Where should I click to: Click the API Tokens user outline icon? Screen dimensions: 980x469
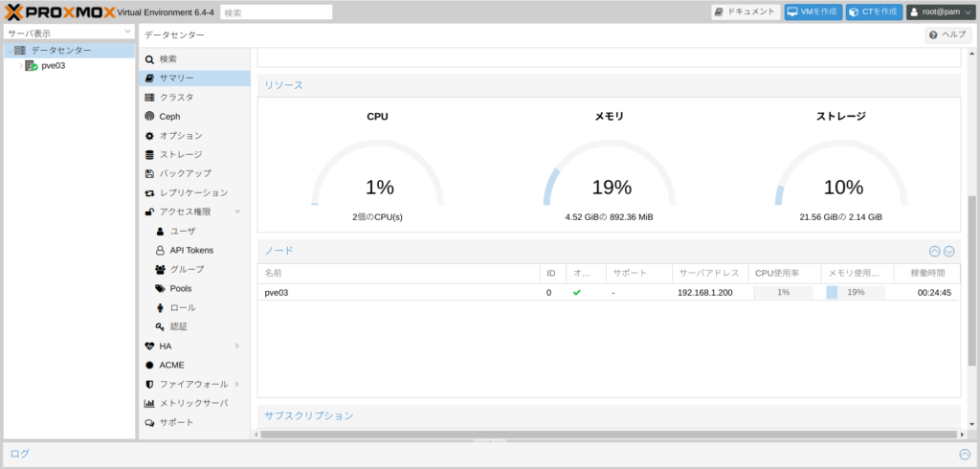[160, 250]
